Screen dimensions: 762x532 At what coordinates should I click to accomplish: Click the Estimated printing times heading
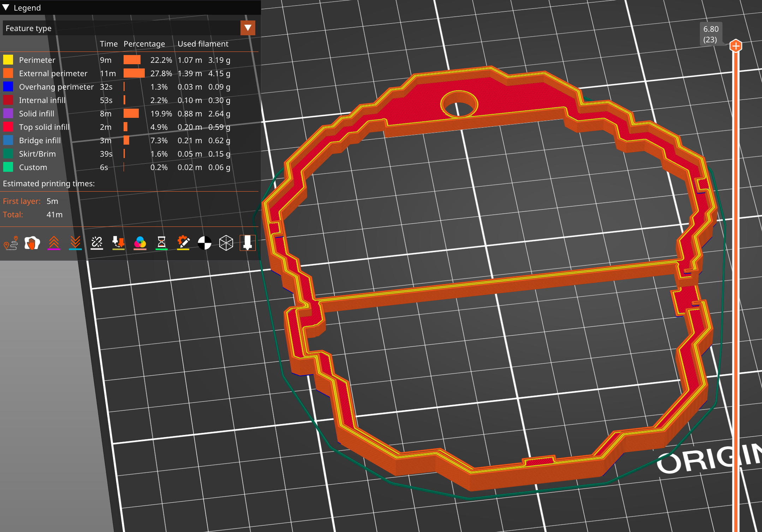coord(49,183)
